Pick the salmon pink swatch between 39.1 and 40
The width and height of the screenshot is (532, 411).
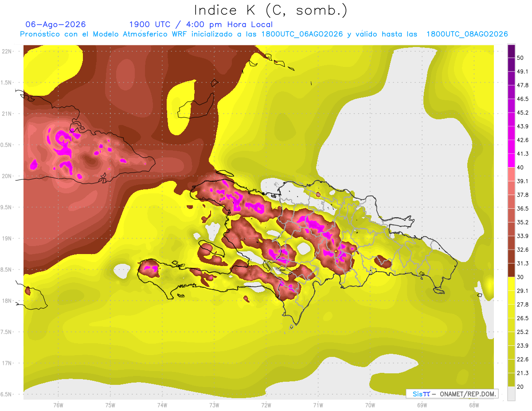click(x=511, y=174)
